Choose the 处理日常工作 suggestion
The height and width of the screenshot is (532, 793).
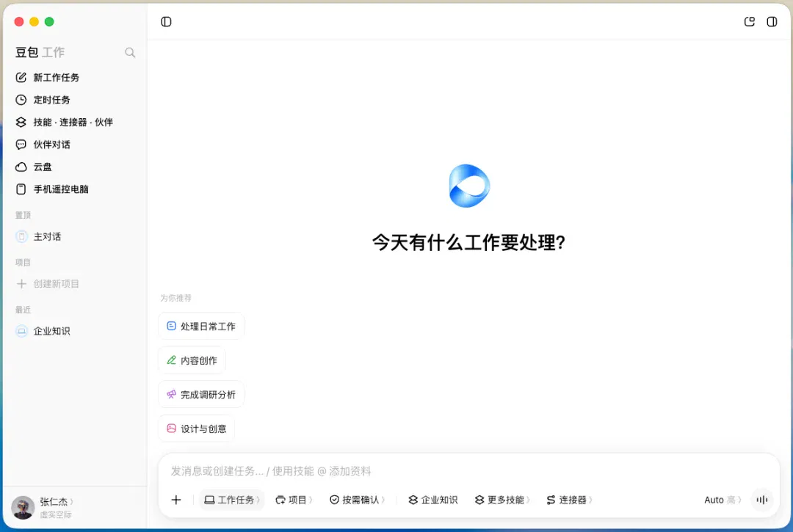(201, 327)
